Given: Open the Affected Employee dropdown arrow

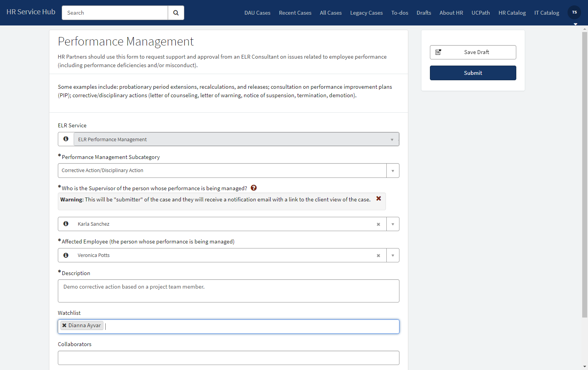Looking at the screenshot, I should 393,255.
